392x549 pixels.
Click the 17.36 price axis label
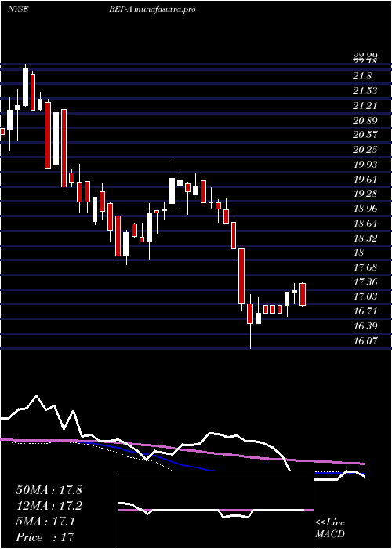[x=365, y=282]
